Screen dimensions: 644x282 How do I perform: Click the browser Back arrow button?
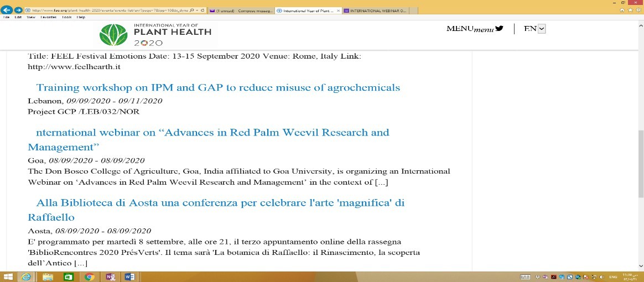tap(7, 10)
